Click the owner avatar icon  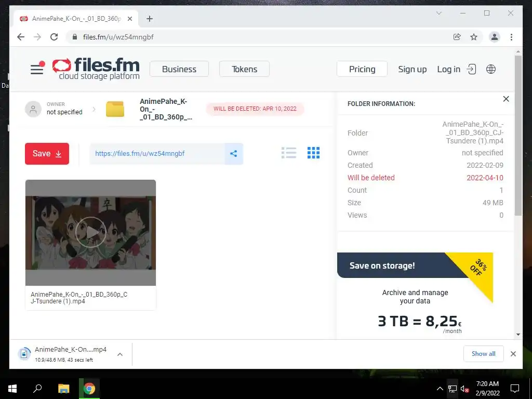(33, 109)
